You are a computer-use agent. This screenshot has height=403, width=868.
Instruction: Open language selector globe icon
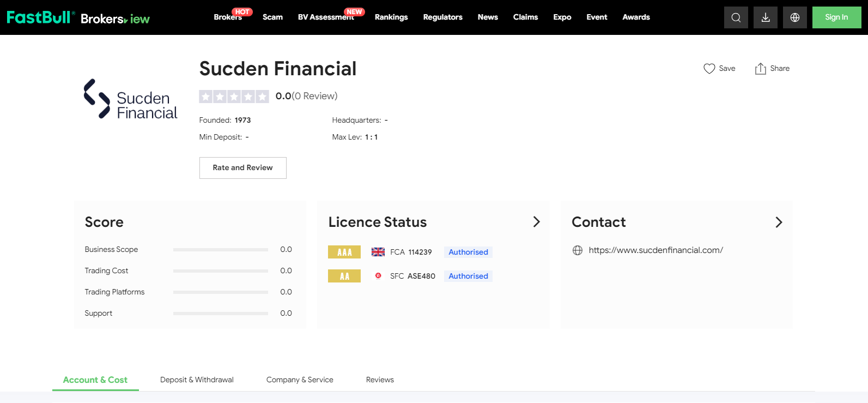click(x=794, y=17)
